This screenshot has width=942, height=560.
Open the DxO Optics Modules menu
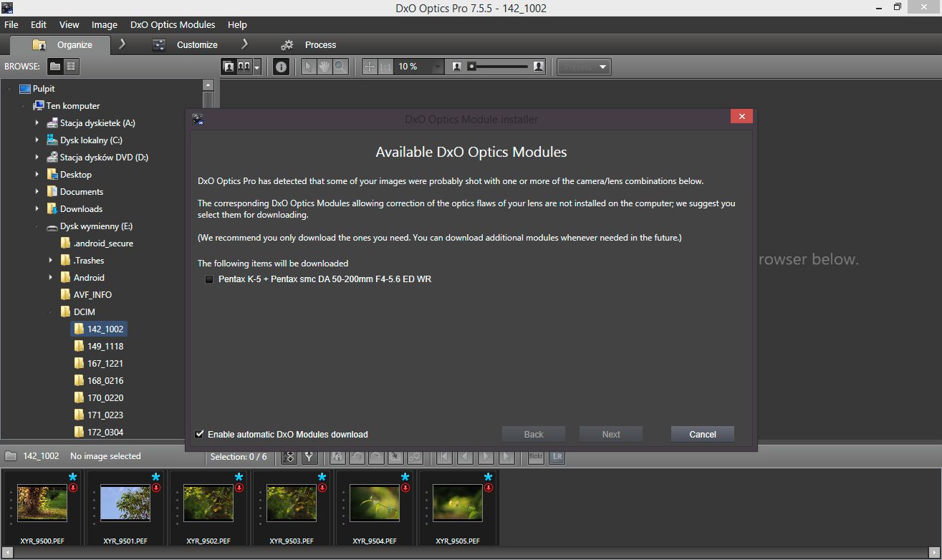173,24
